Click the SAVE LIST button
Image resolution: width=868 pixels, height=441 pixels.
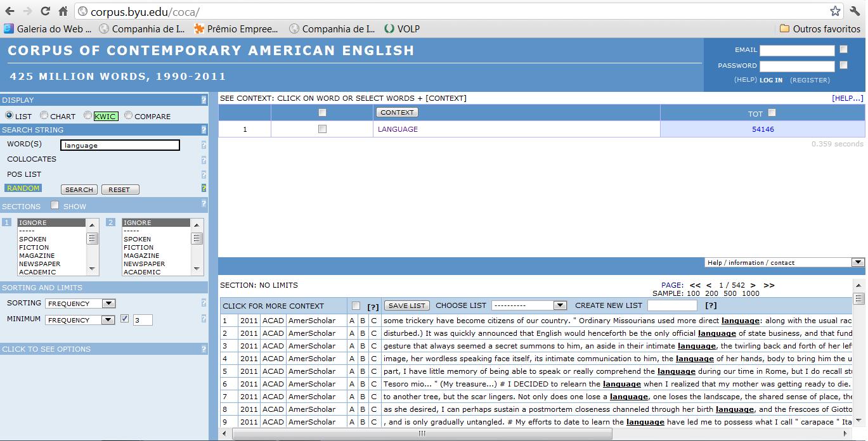pyautogui.click(x=406, y=305)
